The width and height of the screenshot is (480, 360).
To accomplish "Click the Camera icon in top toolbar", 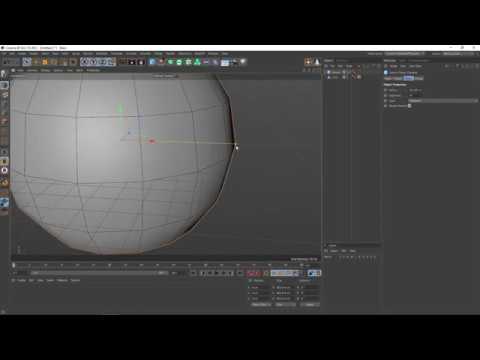I will point(234,62).
